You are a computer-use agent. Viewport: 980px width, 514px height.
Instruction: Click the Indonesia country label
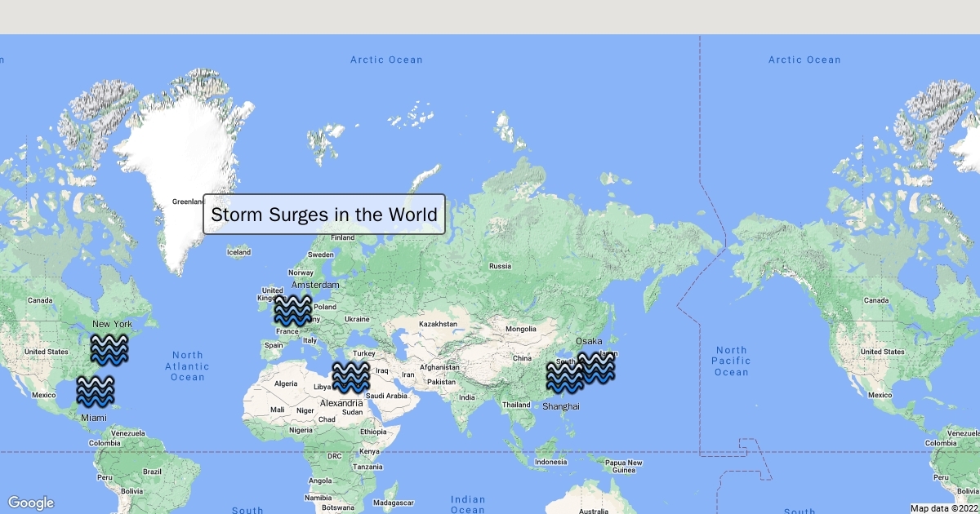[550, 462]
